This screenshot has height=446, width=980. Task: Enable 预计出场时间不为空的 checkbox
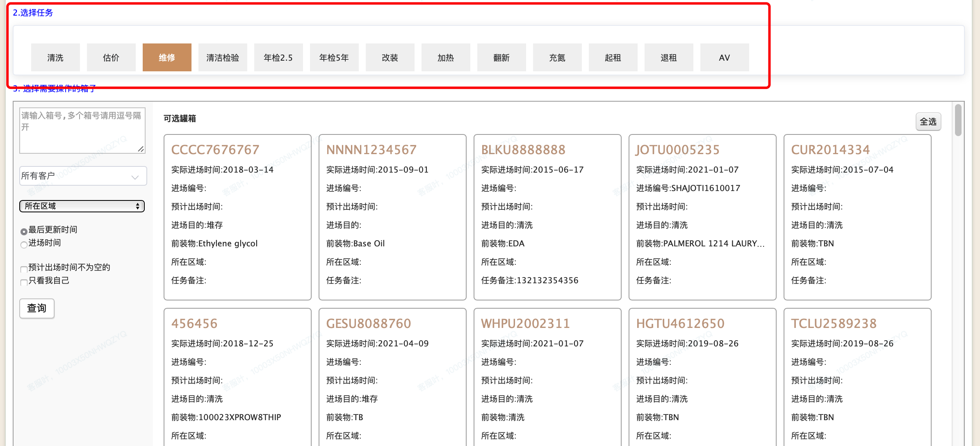tap(24, 269)
